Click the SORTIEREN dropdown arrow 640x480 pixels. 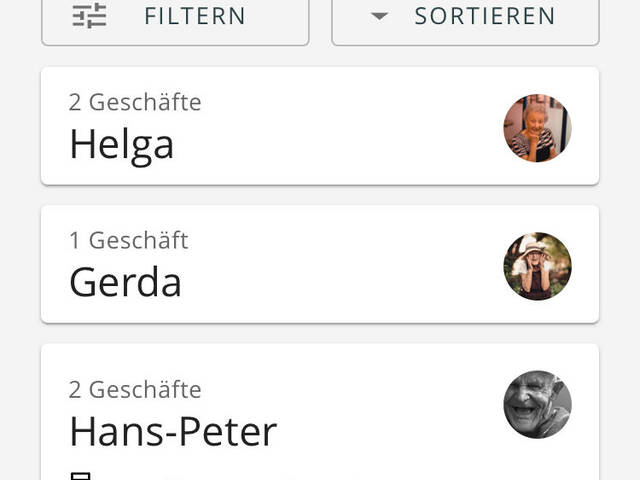(x=379, y=16)
